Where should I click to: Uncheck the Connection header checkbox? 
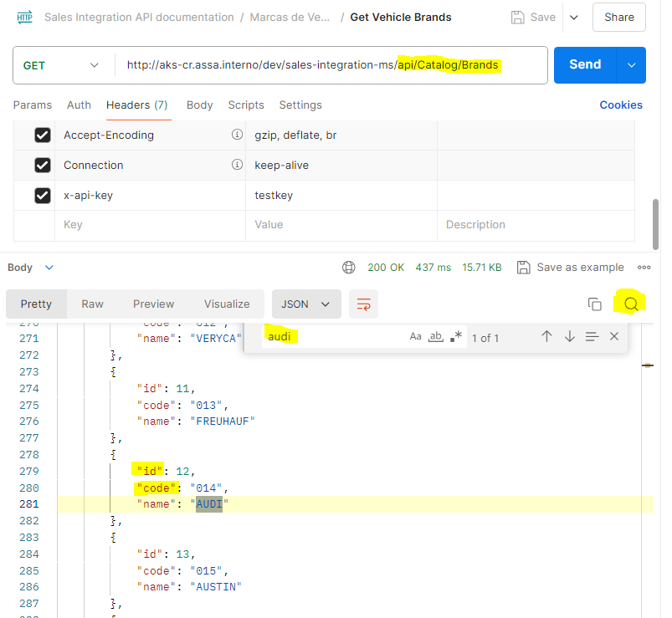point(43,166)
